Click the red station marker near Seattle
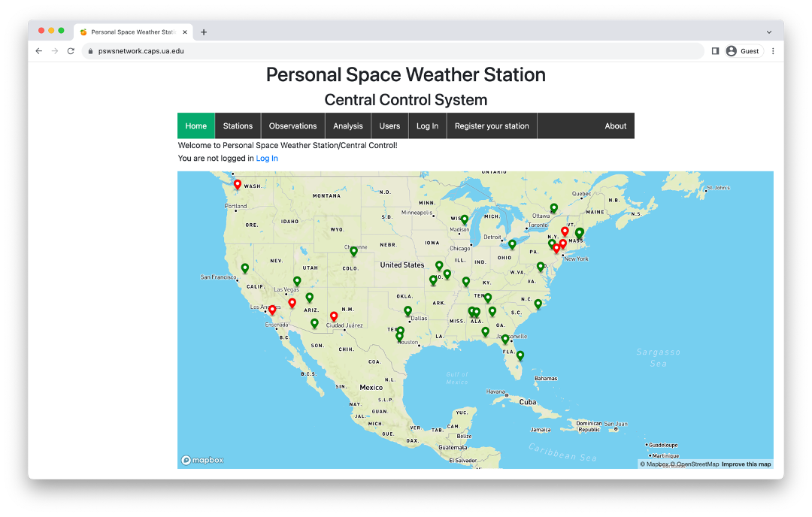Image resolution: width=812 pixels, height=517 pixels. (x=237, y=183)
